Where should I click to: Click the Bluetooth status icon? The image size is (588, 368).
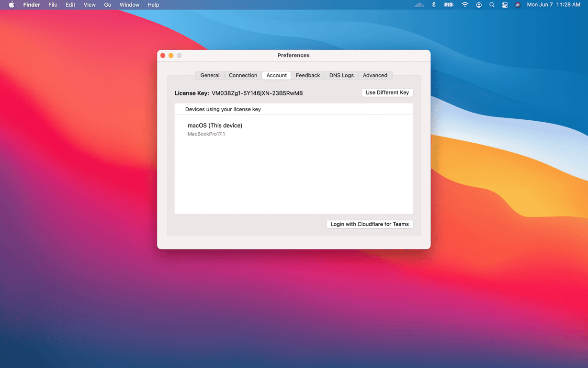434,5
